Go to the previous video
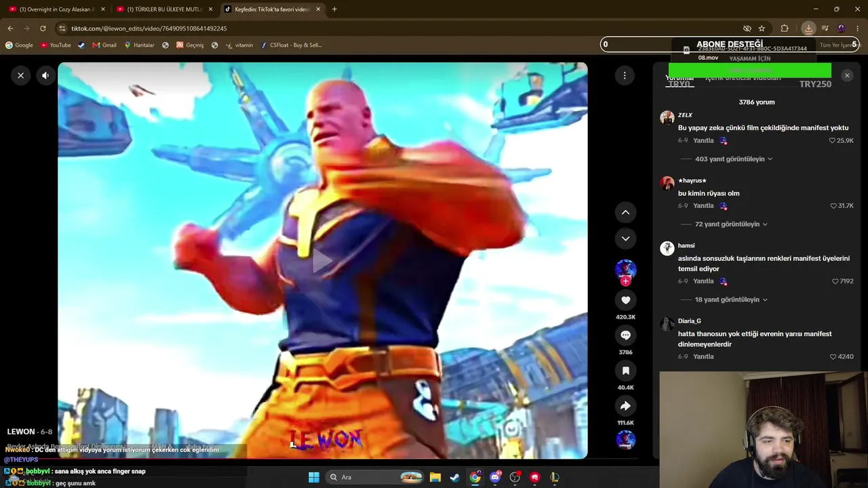 [625, 212]
